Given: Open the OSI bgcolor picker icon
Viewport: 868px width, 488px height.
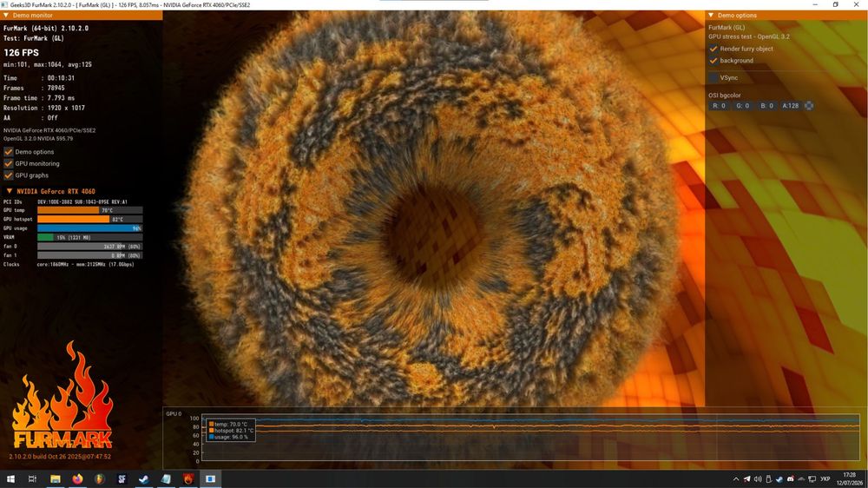Looking at the screenshot, I should coord(809,106).
